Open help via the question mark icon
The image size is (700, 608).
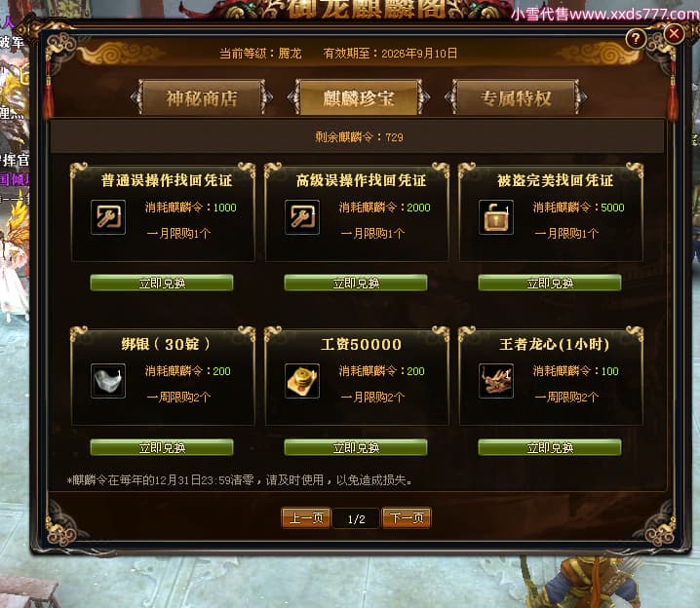(636, 39)
